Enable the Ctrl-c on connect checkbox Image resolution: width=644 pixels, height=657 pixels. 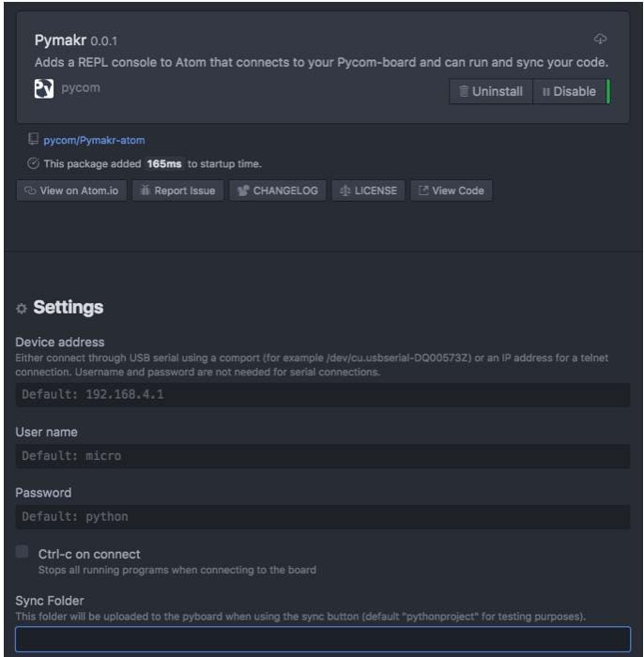(x=22, y=552)
